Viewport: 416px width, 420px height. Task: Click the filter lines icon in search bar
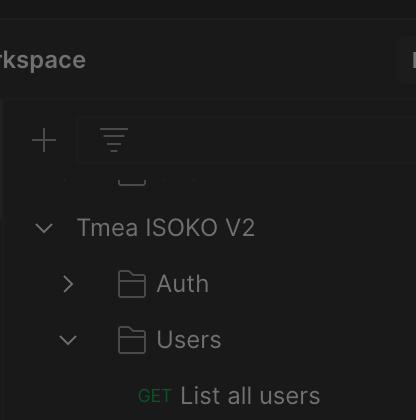click(x=114, y=140)
